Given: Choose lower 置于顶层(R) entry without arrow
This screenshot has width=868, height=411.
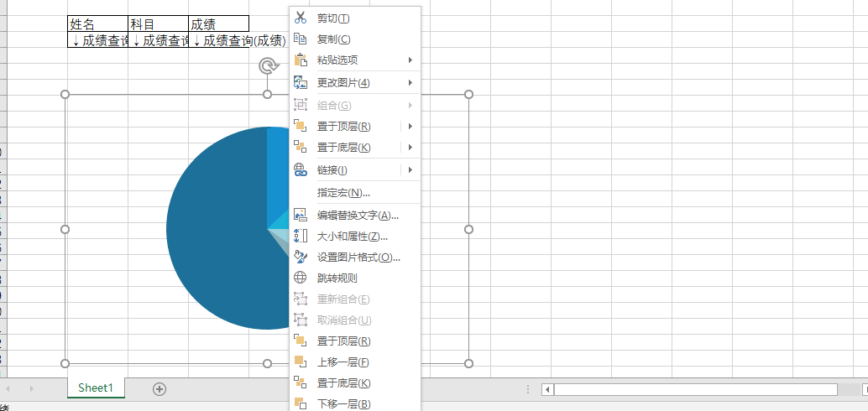Looking at the screenshot, I should [344, 341].
